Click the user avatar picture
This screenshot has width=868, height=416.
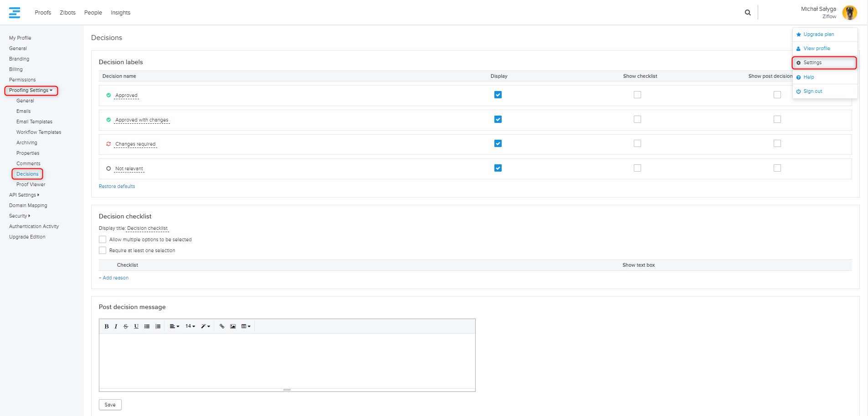[849, 13]
